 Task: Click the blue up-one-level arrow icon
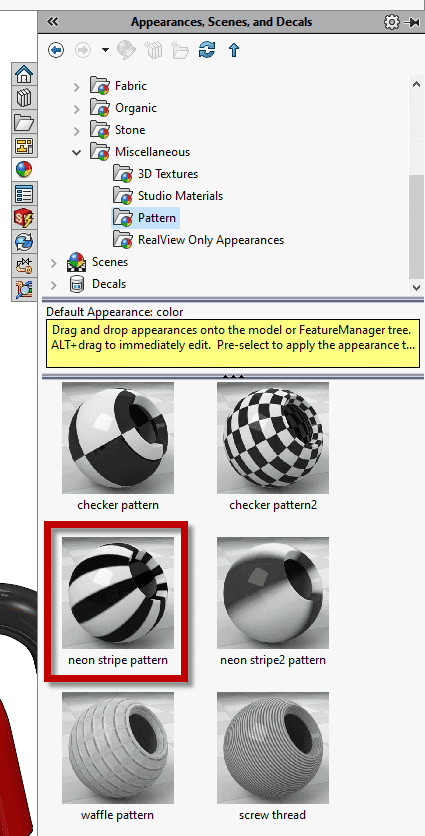234,51
